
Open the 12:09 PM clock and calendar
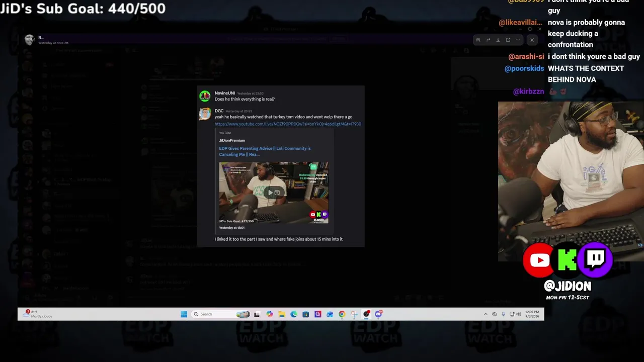coord(532,314)
